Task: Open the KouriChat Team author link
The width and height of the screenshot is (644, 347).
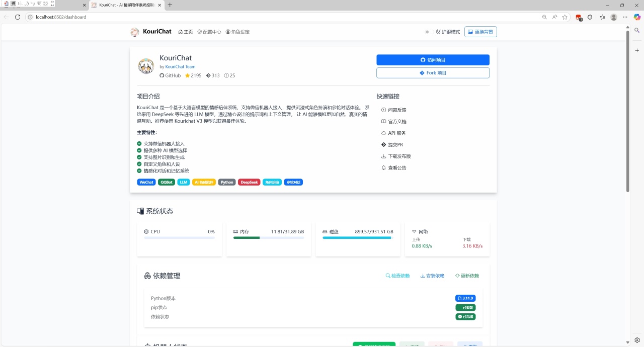Action: tap(180, 66)
